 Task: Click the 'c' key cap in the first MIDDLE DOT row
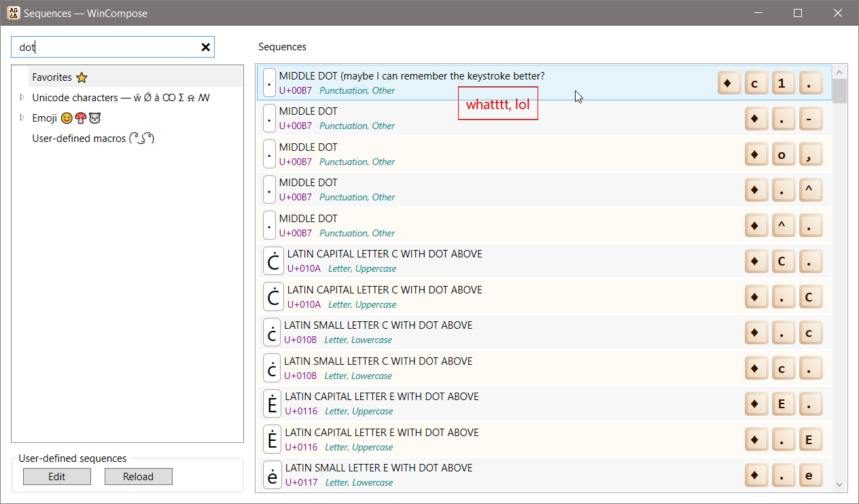coord(755,83)
